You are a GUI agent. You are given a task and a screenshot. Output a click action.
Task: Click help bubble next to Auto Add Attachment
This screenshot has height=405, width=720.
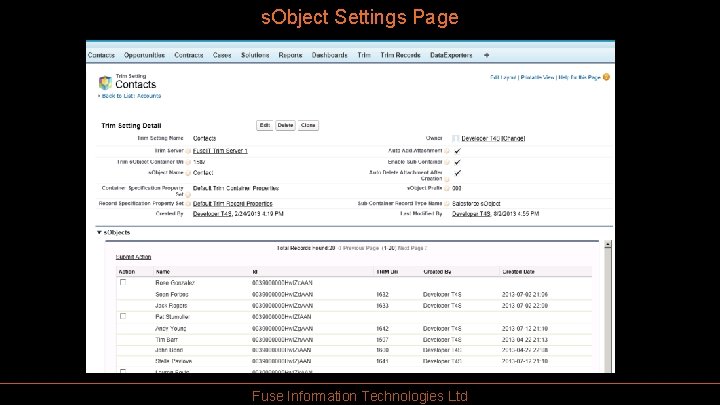coord(447,151)
